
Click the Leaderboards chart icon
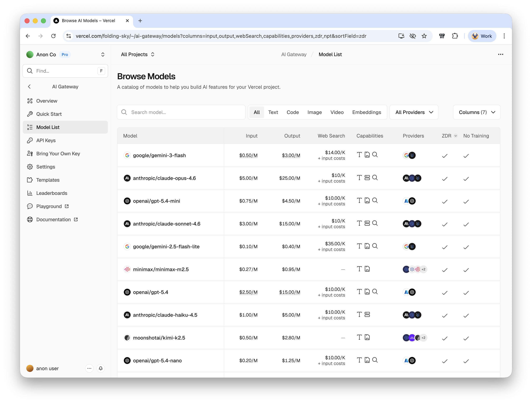tap(30, 193)
